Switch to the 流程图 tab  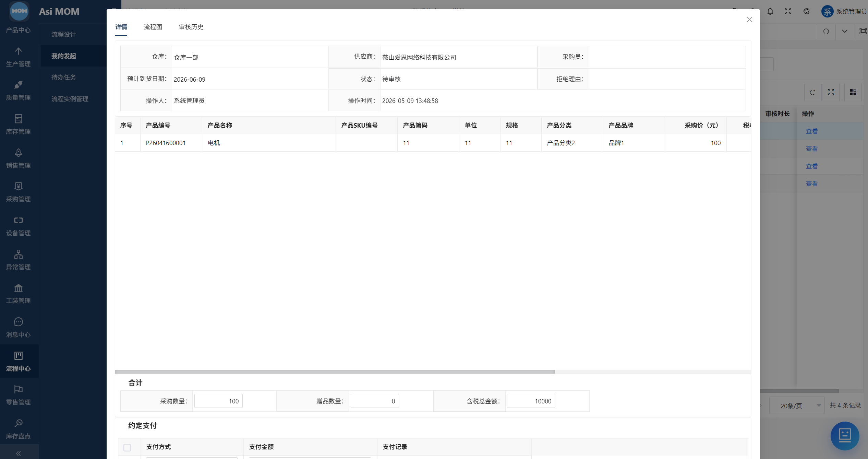click(153, 27)
